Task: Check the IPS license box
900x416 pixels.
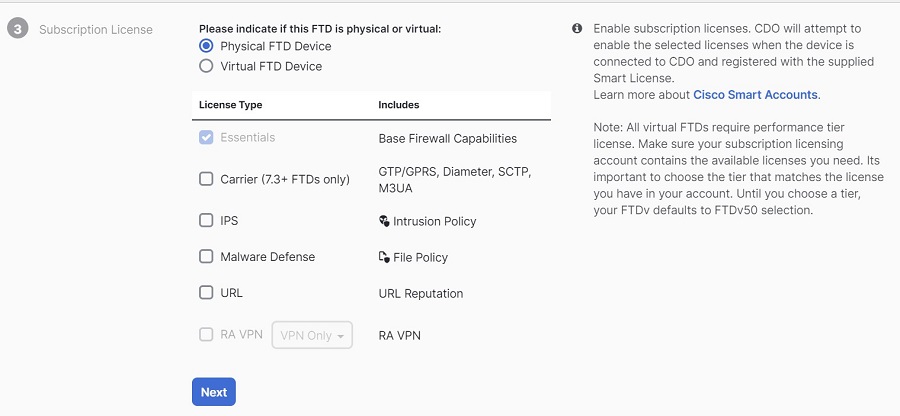Action: pyautogui.click(x=206, y=220)
